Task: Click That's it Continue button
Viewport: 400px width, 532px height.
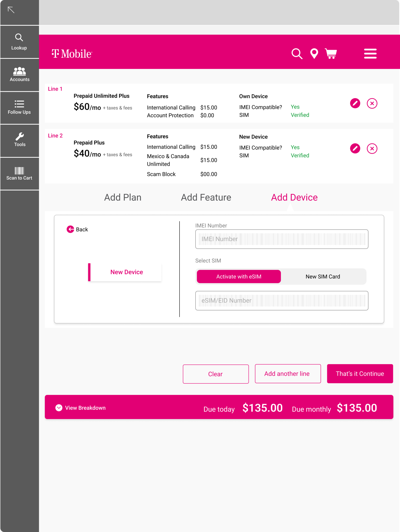Action: click(x=360, y=373)
